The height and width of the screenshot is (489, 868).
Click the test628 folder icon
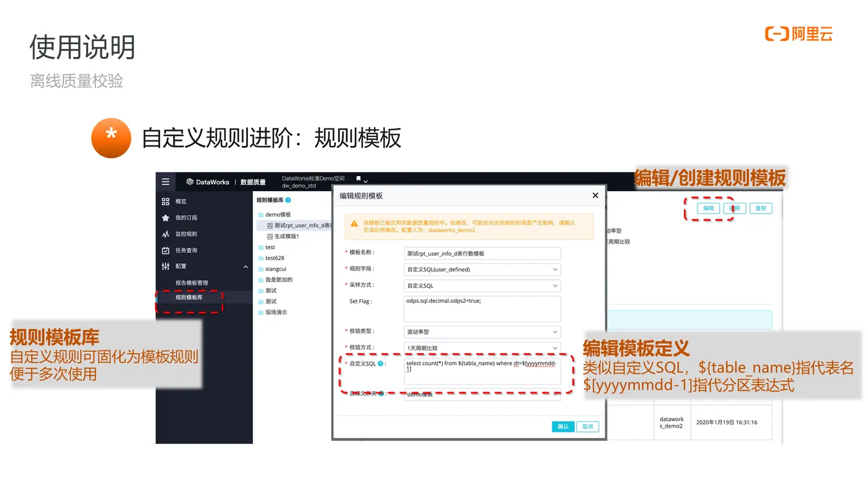coord(261,258)
